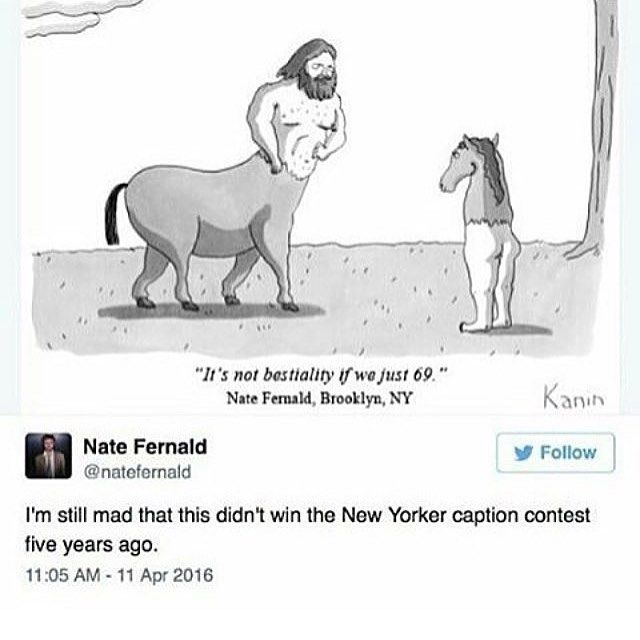This screenshot has width=640, height=640.
Task: Click the Twitter bird icon
Action: click(x=524, y=453)
